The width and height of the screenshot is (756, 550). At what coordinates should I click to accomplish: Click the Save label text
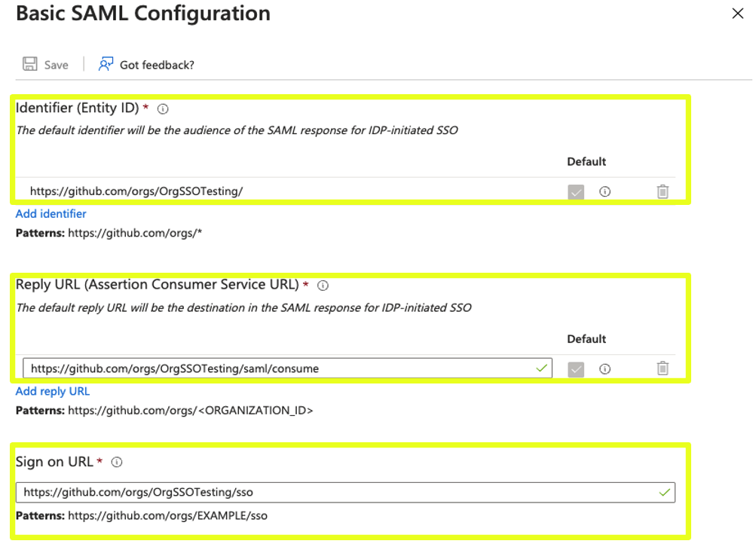coord(56,65)
